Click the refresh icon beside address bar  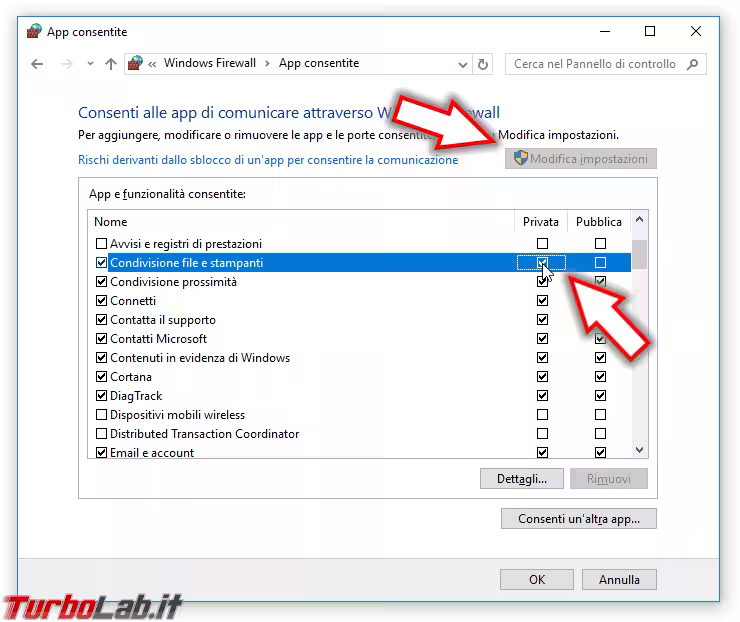click(484, 64)
